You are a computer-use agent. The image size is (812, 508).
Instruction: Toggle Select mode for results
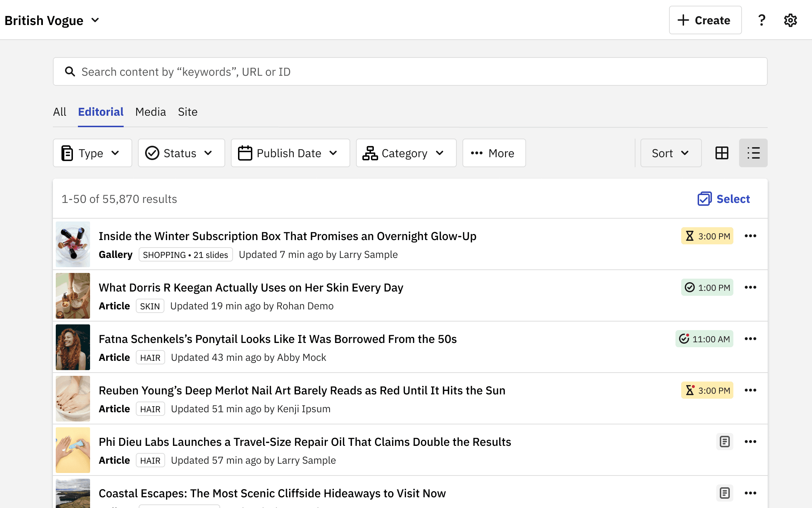pyautogui.click(x=724, y=199)
